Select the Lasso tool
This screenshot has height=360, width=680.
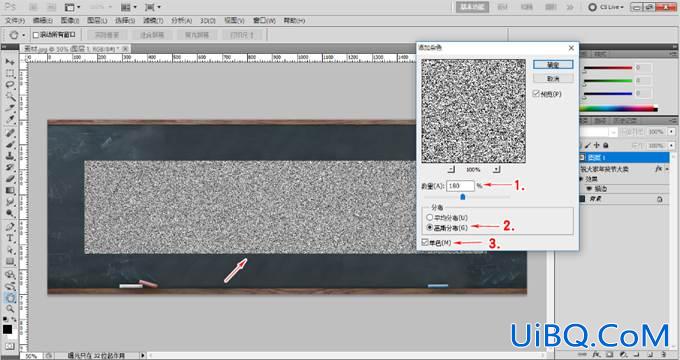point(10,85)
